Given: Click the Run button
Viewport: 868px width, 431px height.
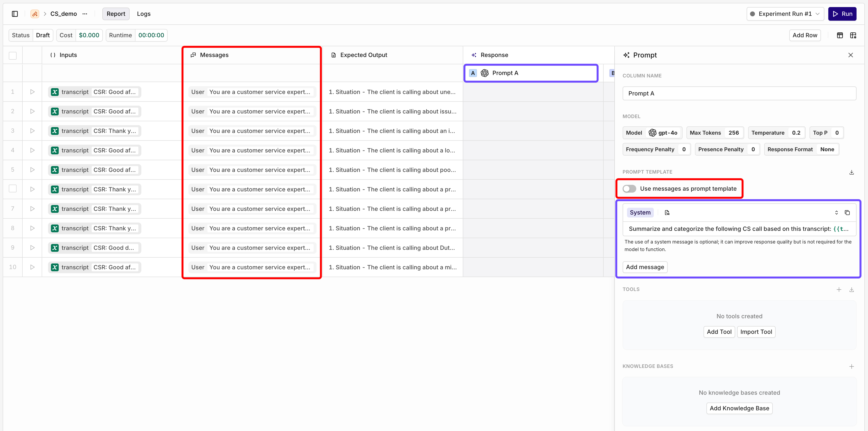Looking at the screenshot, I should (x=842, y=14).
